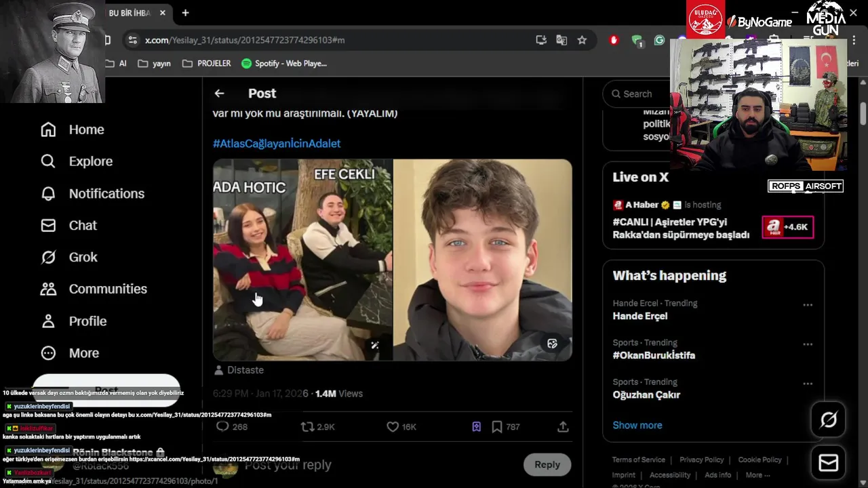Screen dimensions: 868x488
Task: Expand footer More ... menu
Action: [759, 475]
